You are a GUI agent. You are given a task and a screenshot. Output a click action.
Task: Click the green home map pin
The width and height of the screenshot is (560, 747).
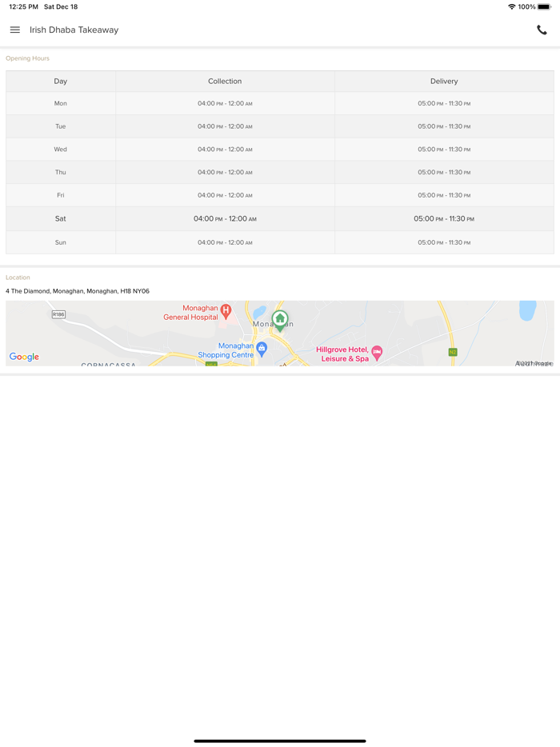pyautogui.click(x=280, y=319)
